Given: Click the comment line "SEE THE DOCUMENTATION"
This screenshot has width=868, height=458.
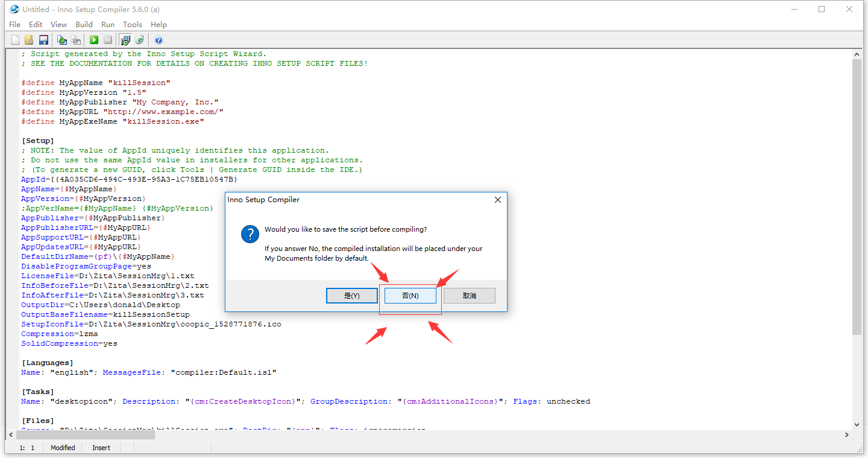Looking at the screenshot, I should point(195,63).
